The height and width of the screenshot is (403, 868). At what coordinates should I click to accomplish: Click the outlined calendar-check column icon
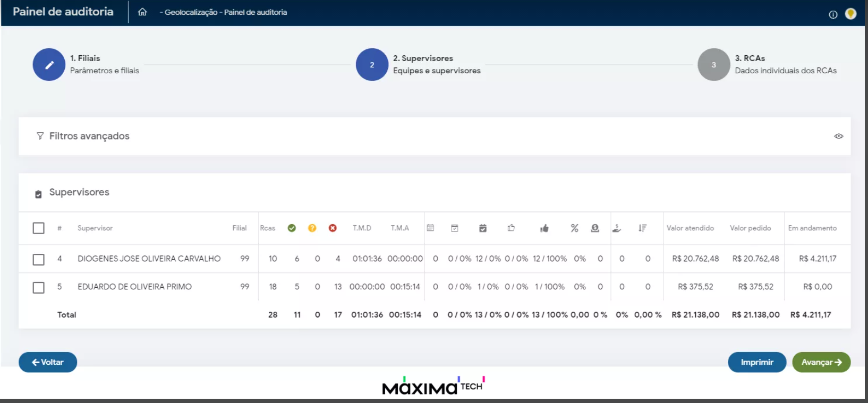pos(455,228)
